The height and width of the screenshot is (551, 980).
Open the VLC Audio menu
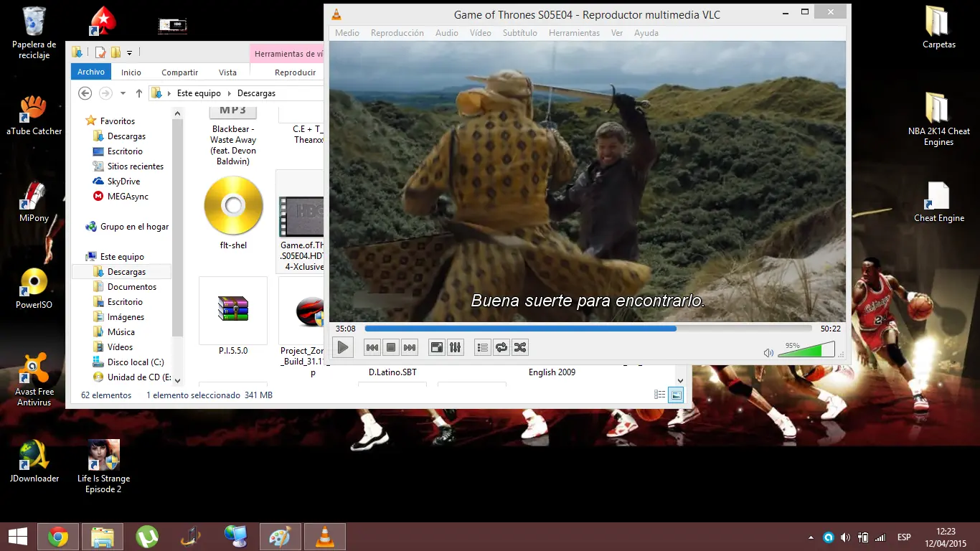pyautogui.click(x=447, y=33)
